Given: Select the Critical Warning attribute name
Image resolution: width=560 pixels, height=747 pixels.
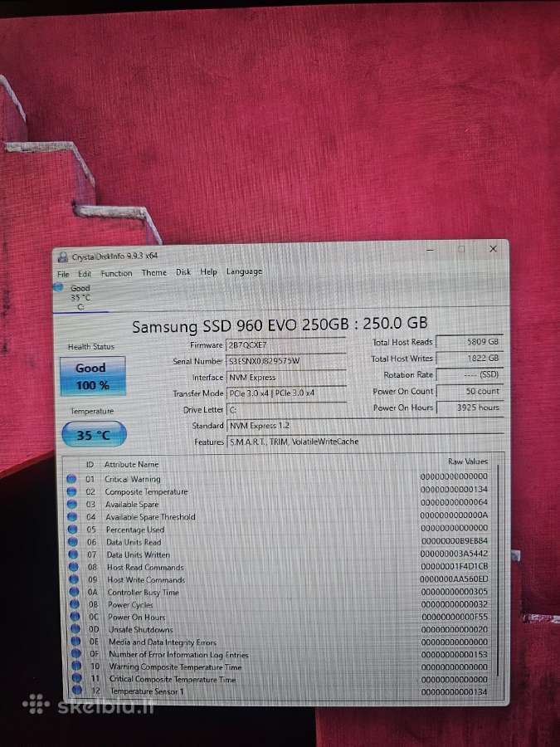Looking at the screenshot, I should 133,479.
